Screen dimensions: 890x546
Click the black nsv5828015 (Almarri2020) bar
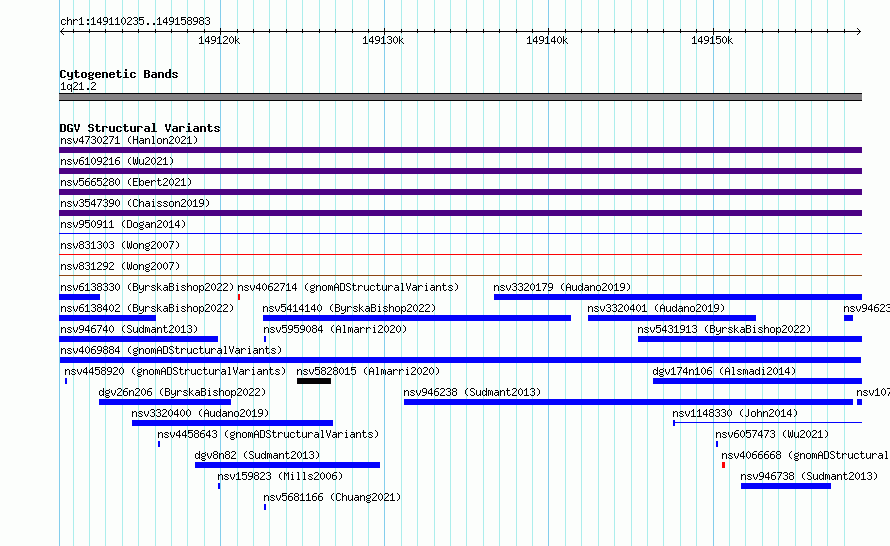tap(314, 381)
